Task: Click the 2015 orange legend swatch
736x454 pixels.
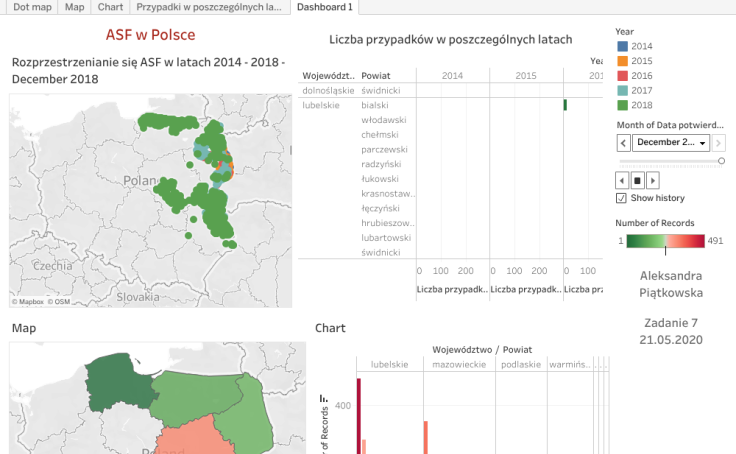Action: click(622, 61)
